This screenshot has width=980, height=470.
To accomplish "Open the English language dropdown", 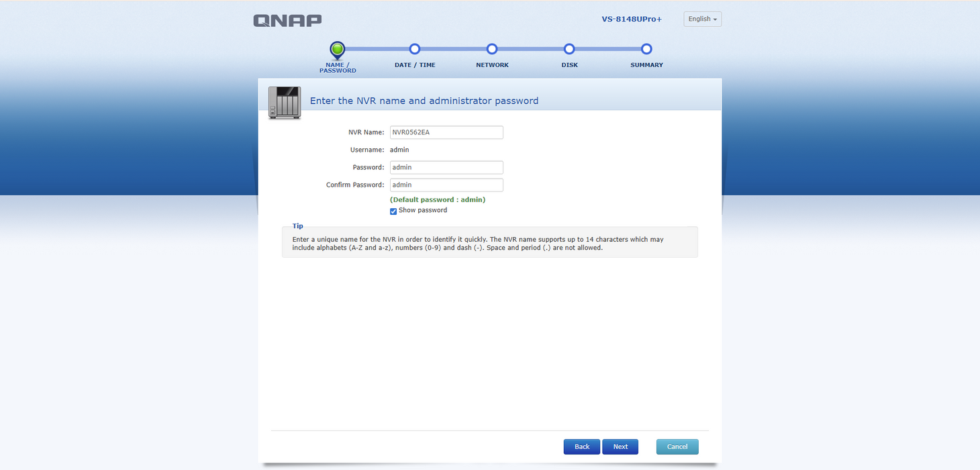I will click(702, 19).
